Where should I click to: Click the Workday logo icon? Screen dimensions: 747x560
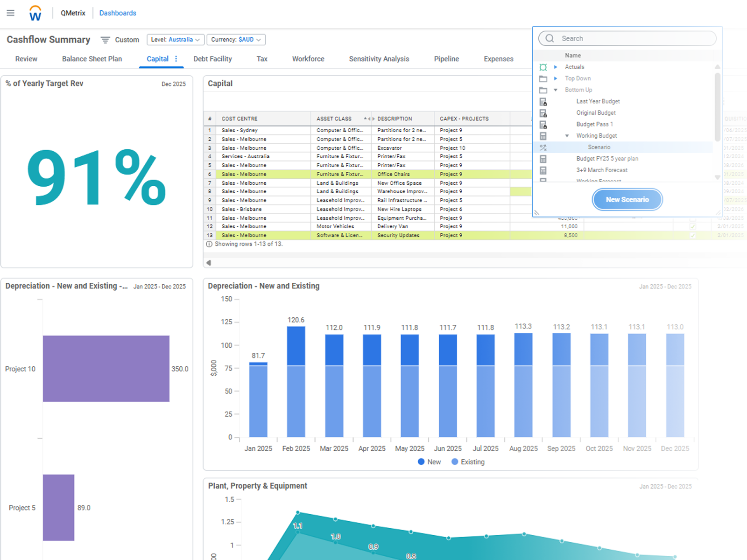click(x=35, y=14)
